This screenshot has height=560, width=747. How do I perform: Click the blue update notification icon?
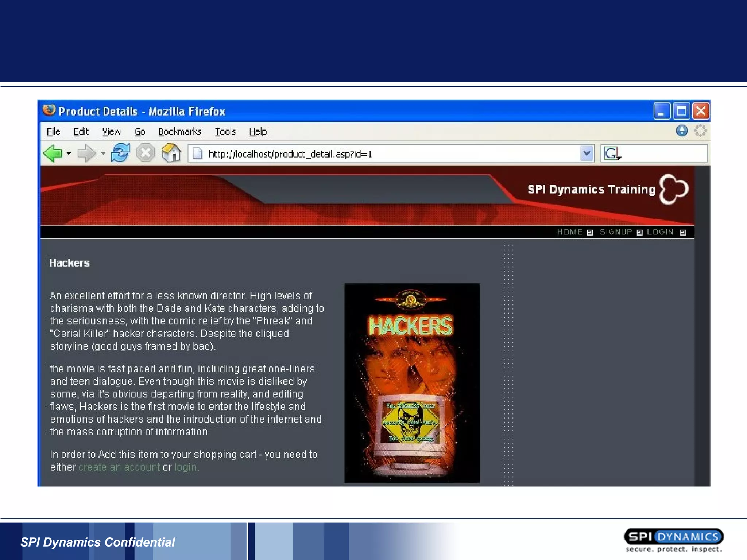tap(681, 131)
